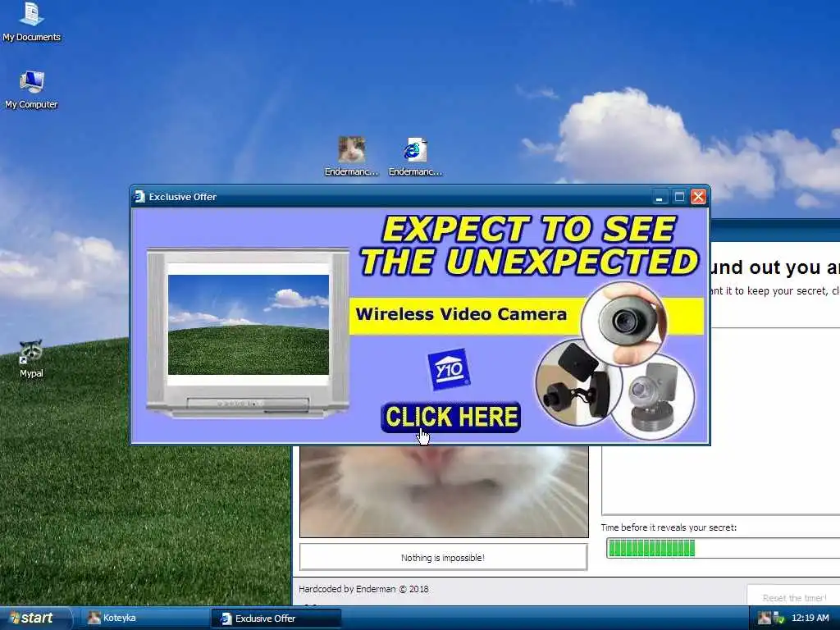Viewport: 840px width, 630px height.
Task: Click the TV image in the ad
Action: tap(248, 332)
